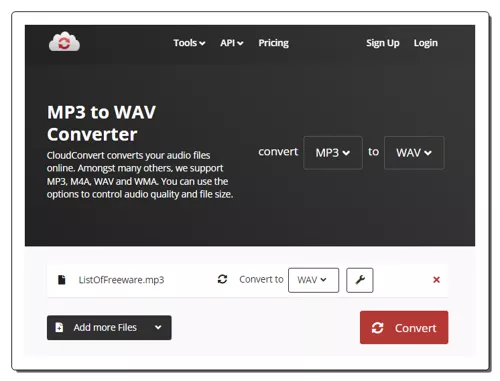Viewport: 500px width, 381px height.
Task: Click the Sign Up link
Action: pos(383,43)
